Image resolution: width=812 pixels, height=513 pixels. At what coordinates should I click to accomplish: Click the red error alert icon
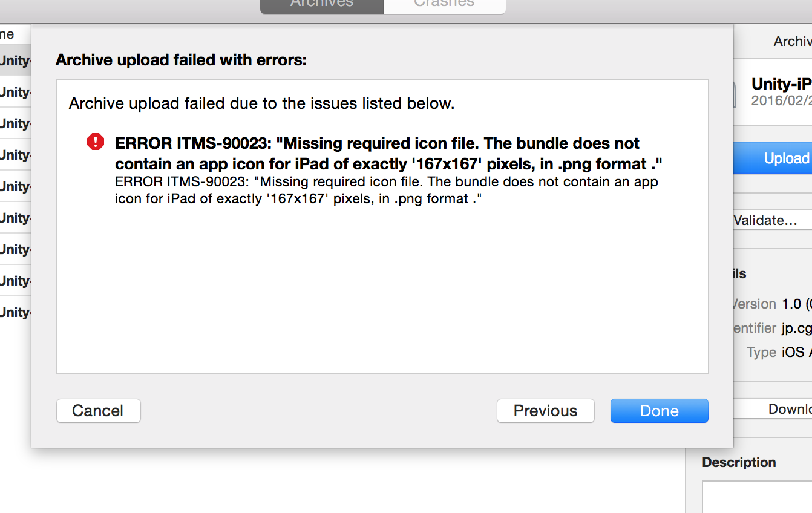pyautogui.click(x=96, y=142)
